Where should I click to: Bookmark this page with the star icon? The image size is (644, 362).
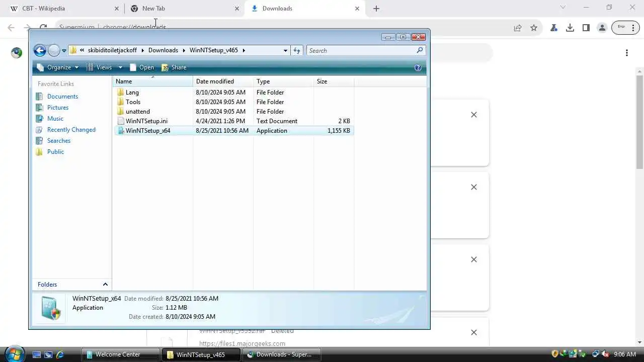coord(534,28)
